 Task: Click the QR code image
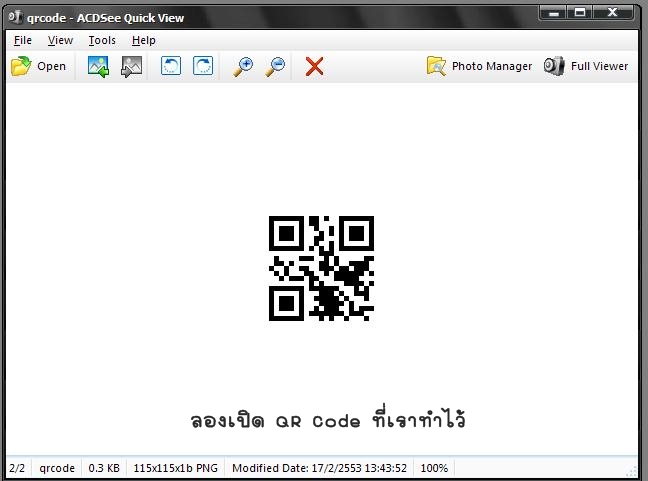322,268
